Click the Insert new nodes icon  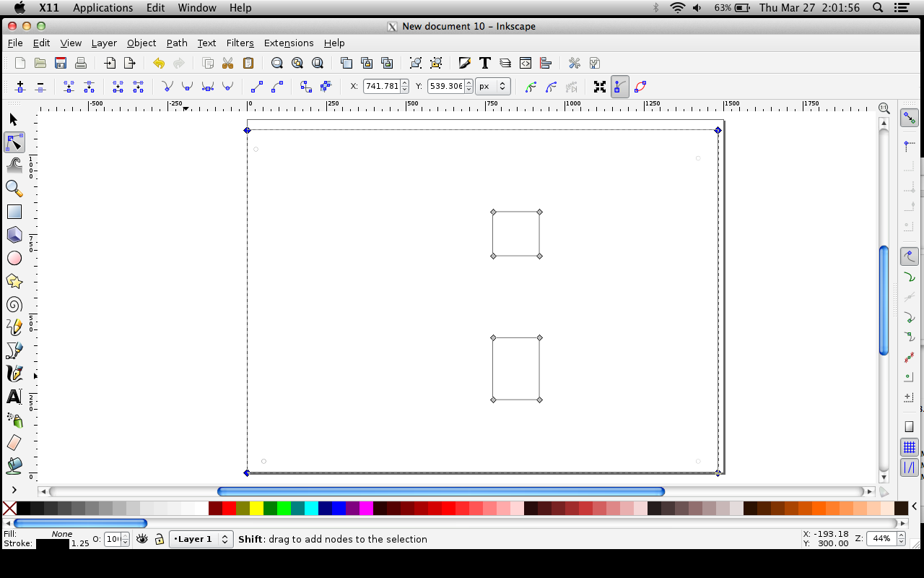pyautogui.click(x=20, y=87)
